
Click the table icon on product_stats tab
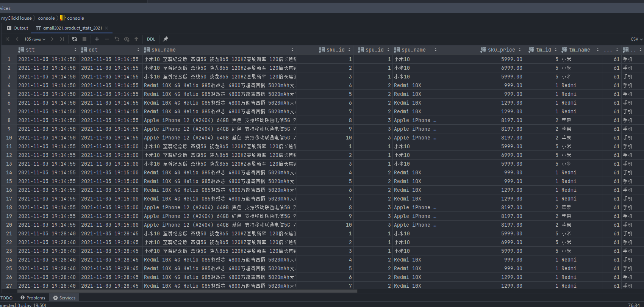tap(39, 28)
